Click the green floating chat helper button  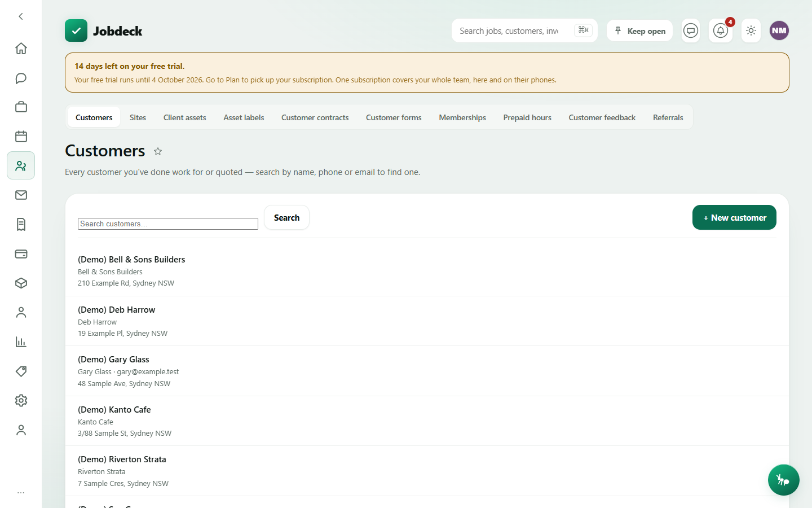[783, 480]
